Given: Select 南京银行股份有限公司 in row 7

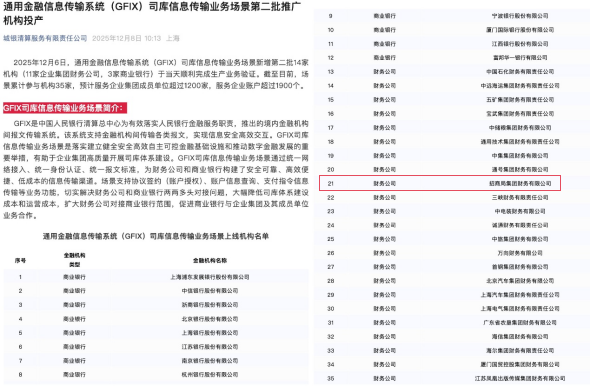Looking at the screenshot, I should (x=210, y=361).
